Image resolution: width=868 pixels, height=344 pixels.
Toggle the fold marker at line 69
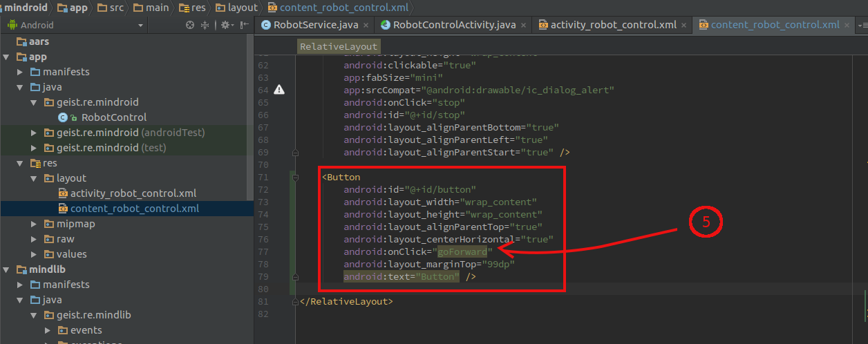(295, 153)
